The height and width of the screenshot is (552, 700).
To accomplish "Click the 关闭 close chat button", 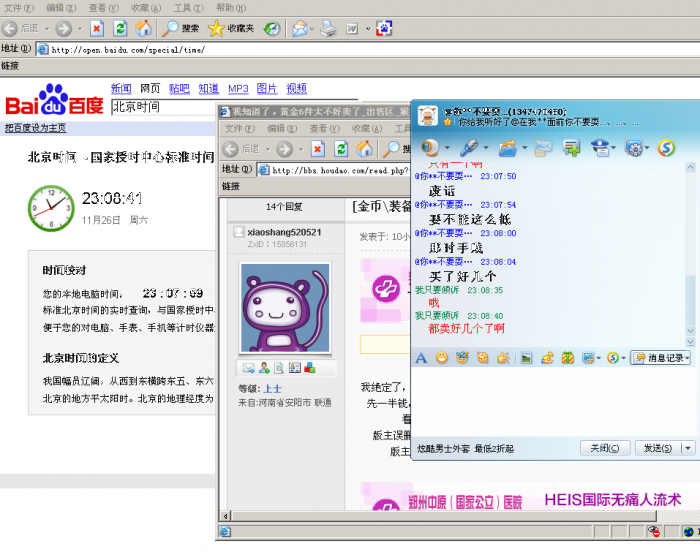I will click(x=604, y=448).
